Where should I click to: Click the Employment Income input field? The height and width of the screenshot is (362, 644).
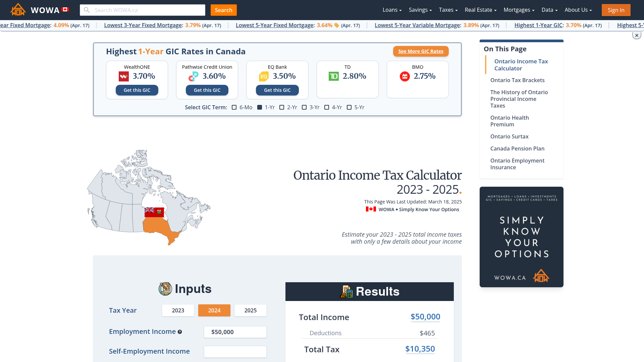[234, 332]
